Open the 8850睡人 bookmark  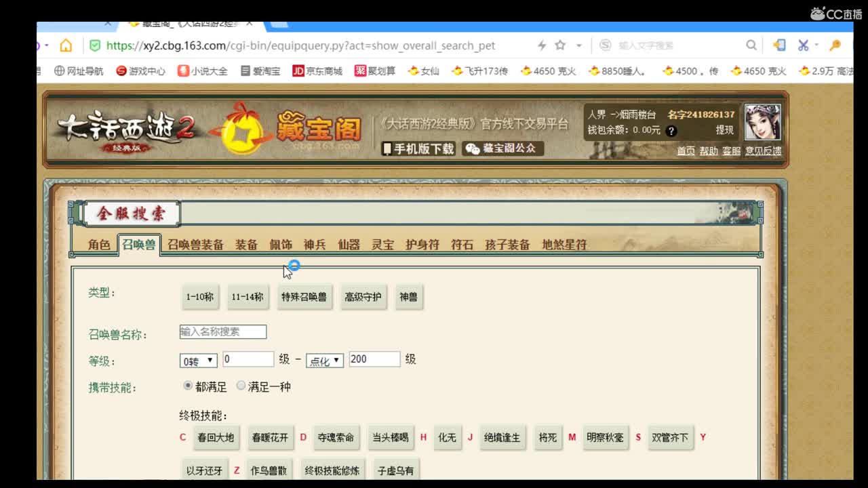pos(618,70)
